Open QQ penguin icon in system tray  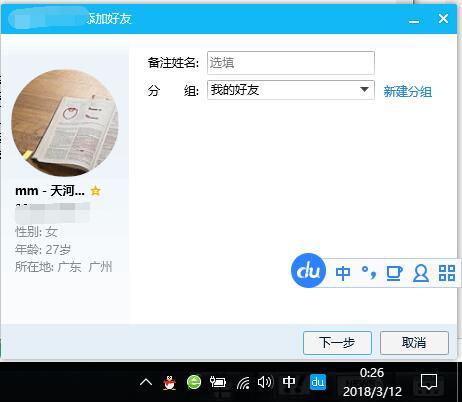[170, 382]
